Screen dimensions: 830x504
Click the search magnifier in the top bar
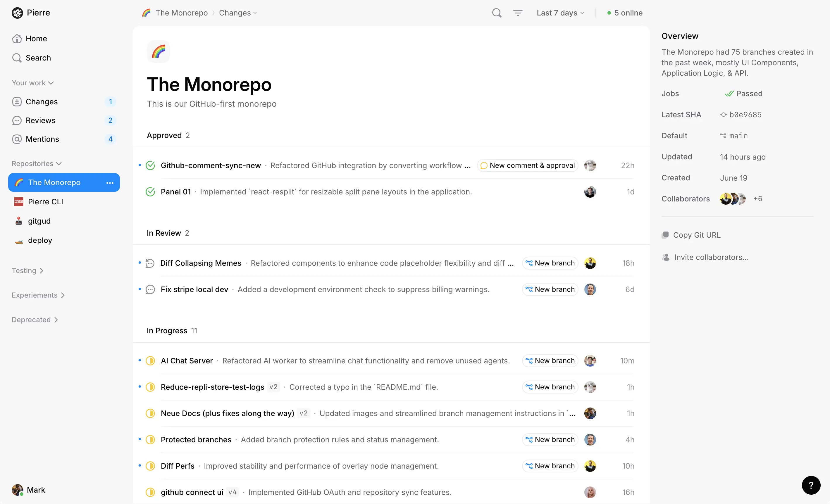coord(496,13)
